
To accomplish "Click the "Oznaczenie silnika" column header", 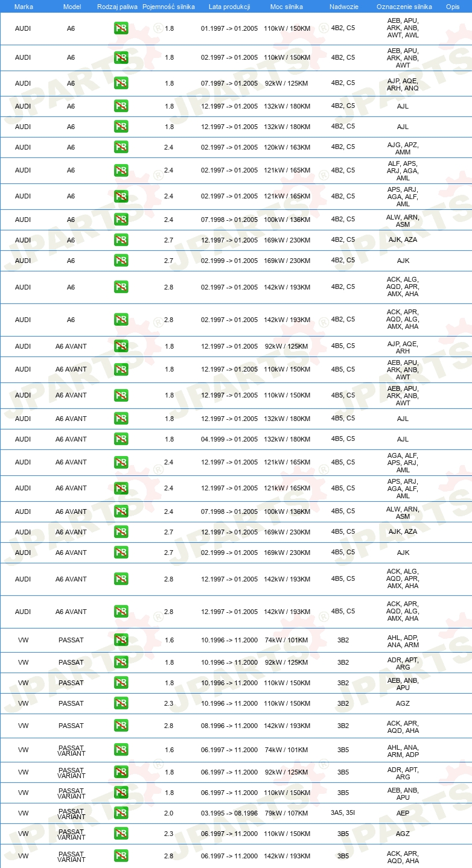I will coord(404,7).
